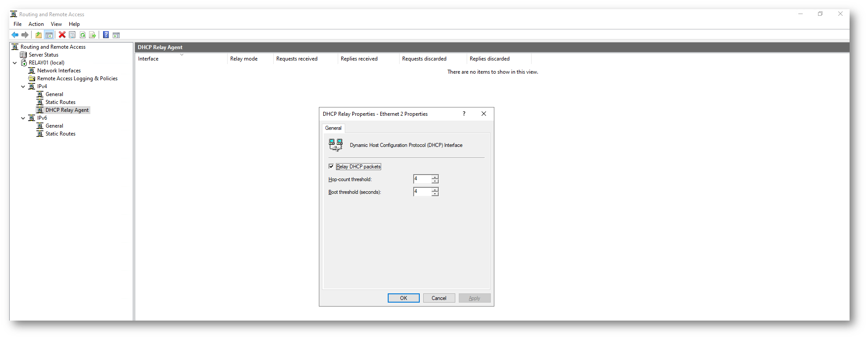This screenshot has width=868, height=339.
Task: Click OK in DHCP Relay Properties dialog
Action: click(x=403, y=298)
